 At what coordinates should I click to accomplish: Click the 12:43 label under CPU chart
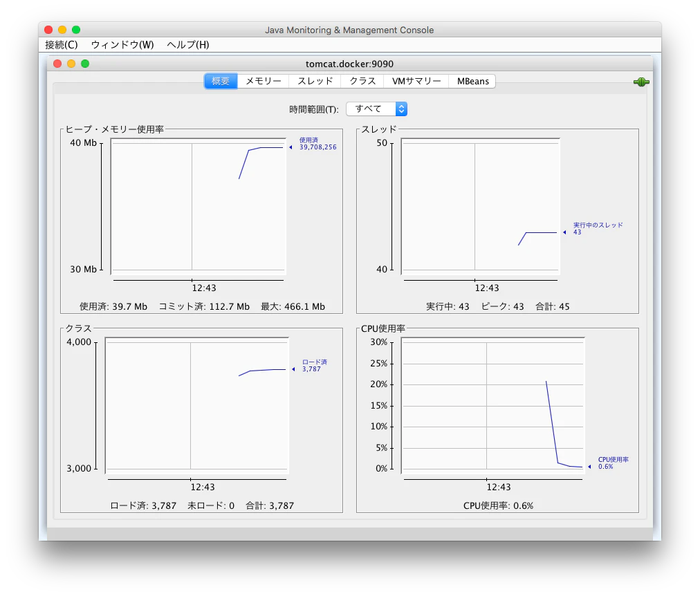[x=499, y=487]
